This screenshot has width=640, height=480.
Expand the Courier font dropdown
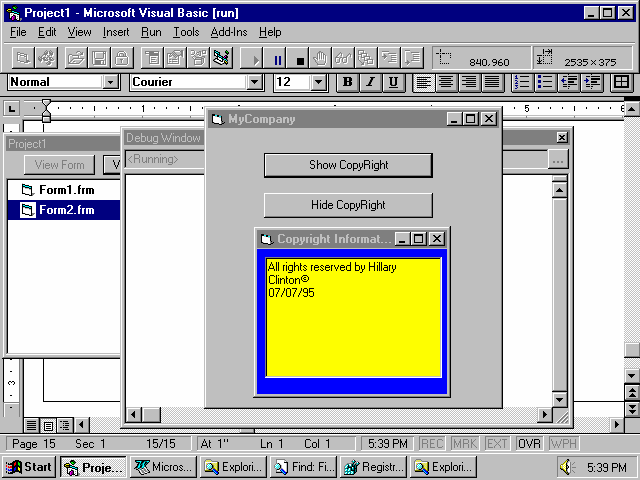tap(254, 82)
